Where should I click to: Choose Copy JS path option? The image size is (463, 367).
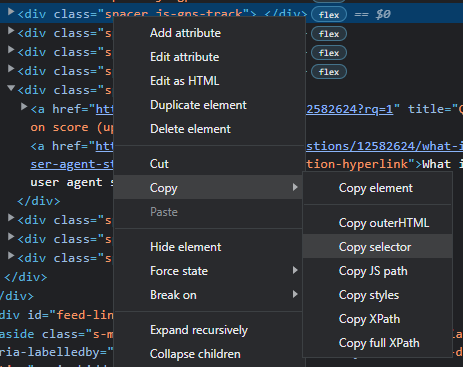(x=378, y=271)
